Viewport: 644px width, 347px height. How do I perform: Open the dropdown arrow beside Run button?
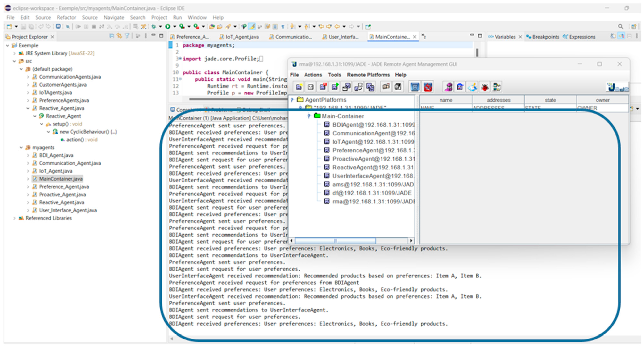click(175, 26)
